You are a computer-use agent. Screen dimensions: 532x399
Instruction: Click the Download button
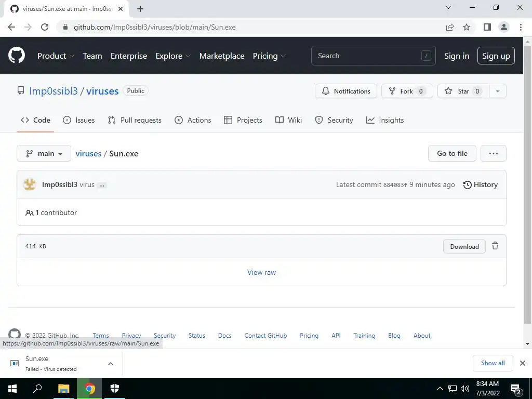point(464,247)
